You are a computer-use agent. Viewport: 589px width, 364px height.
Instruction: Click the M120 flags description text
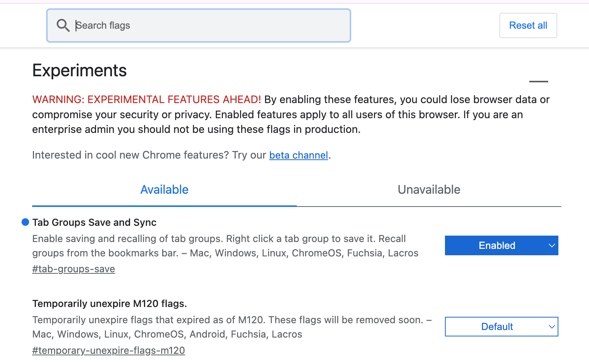(232, 327)
